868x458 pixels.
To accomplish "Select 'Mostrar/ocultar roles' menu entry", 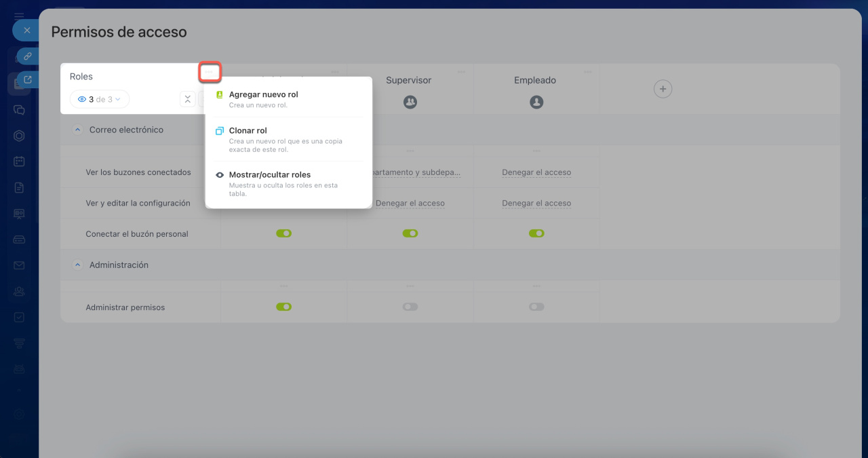I will [x=269, y=175].
